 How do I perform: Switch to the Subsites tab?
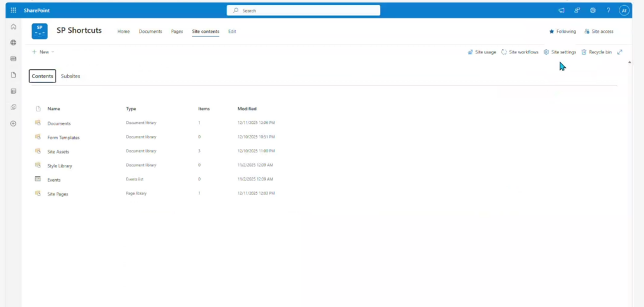tap(70, 76)
